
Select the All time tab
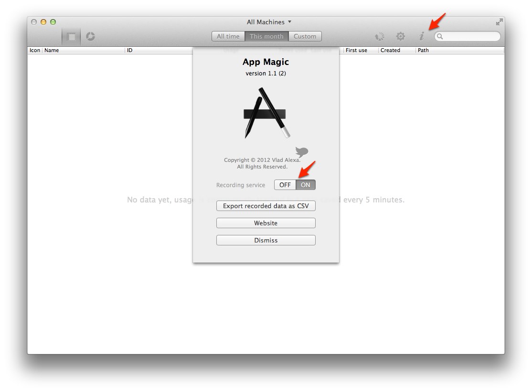point(228,36)
